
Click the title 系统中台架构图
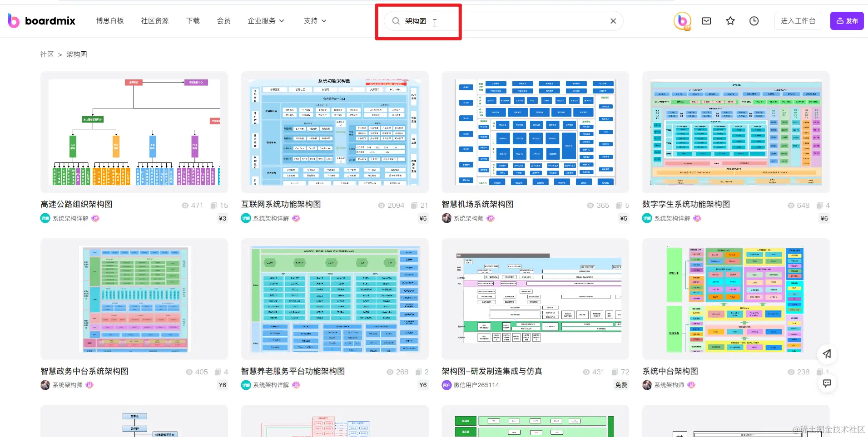tap(670, 371)
